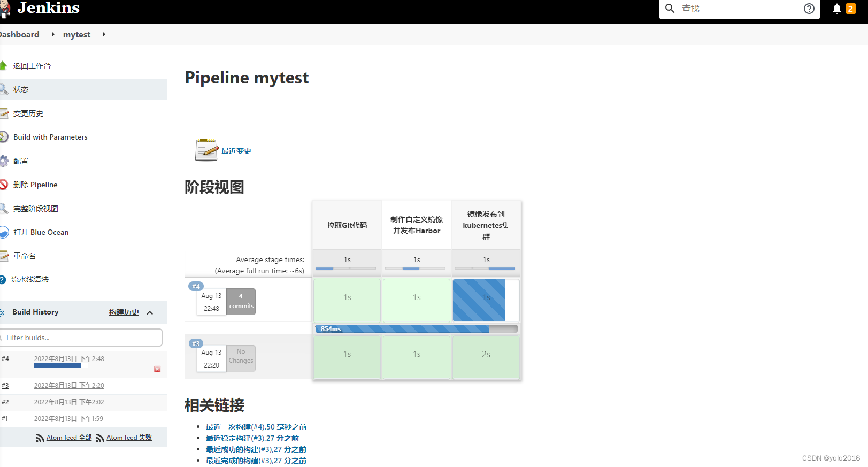Image resolution: width=868 pixels, height=467 pixels.
Task: Open 返回工作台 in the sidebar
Action: [32, 66]
